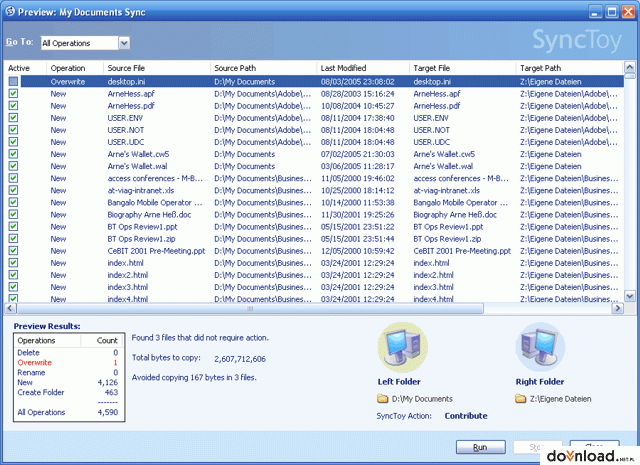Click the Operations header in Preview Results
This screenshot has width=640, height=465.
tap(47, 340)
